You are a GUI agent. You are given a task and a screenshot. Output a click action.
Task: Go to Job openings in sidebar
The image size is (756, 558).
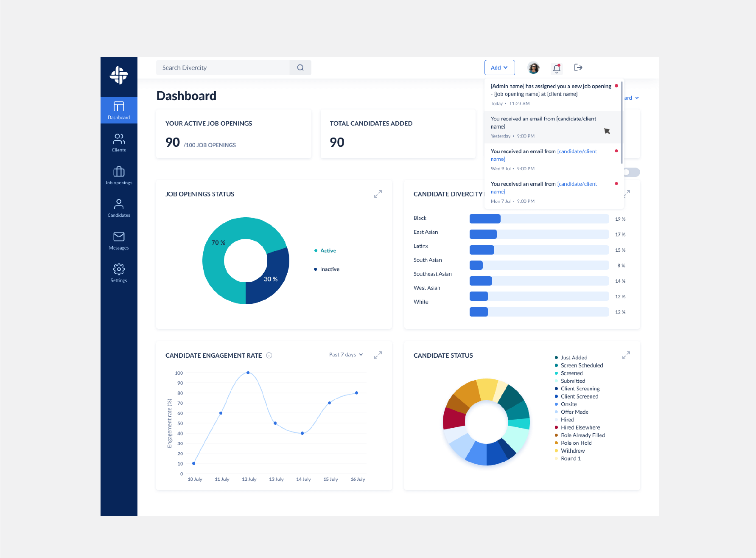[119, 176]
